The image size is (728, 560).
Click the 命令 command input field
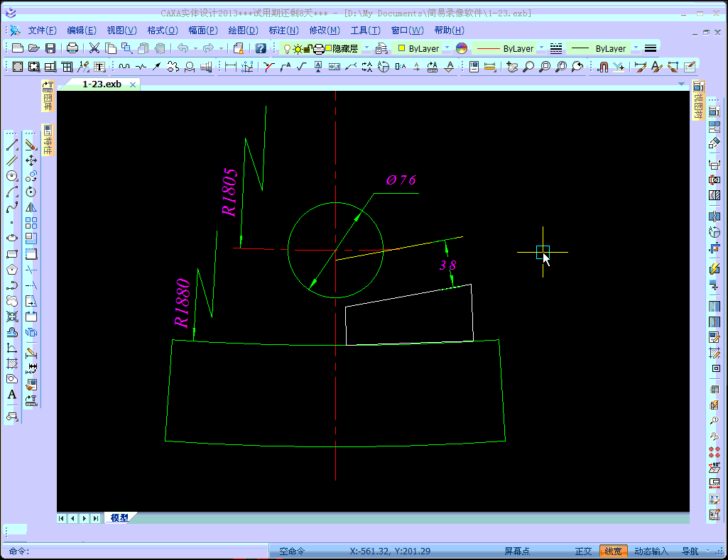click(x=142, y=551)
